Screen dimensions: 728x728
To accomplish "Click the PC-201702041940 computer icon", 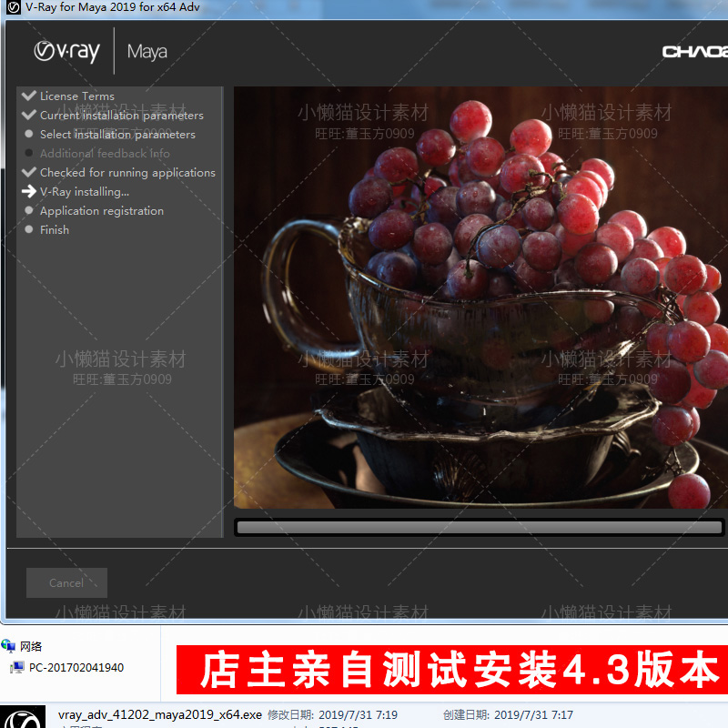I will tap(17, 668).
